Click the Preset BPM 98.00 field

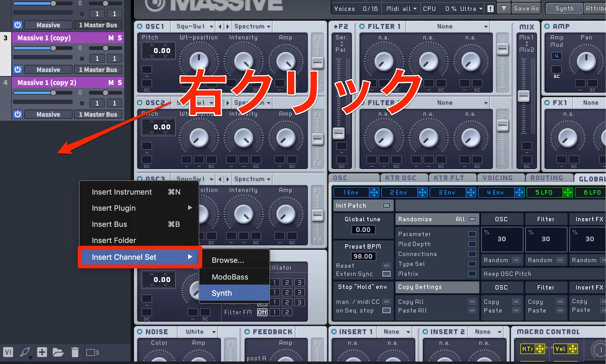(363, 256)
